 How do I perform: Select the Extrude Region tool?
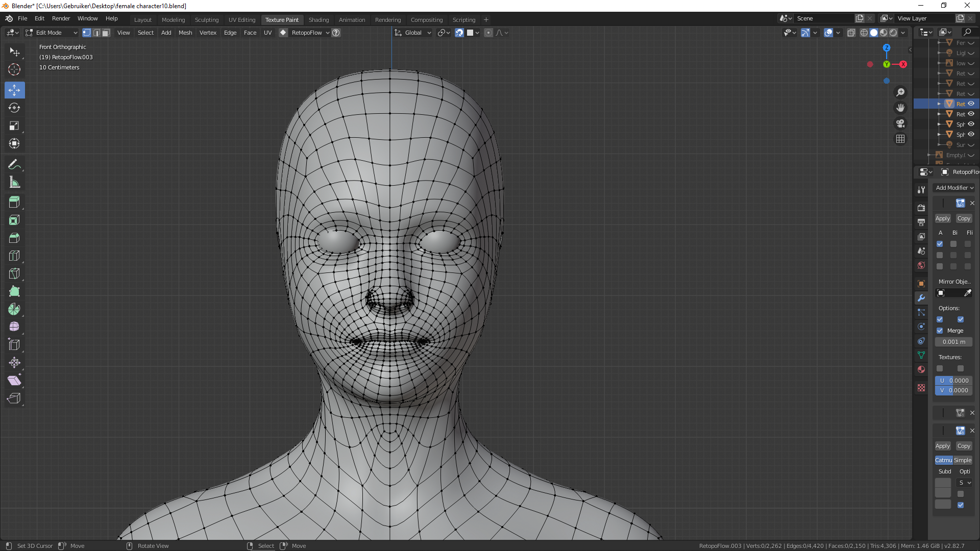click(x=14, y=202)
